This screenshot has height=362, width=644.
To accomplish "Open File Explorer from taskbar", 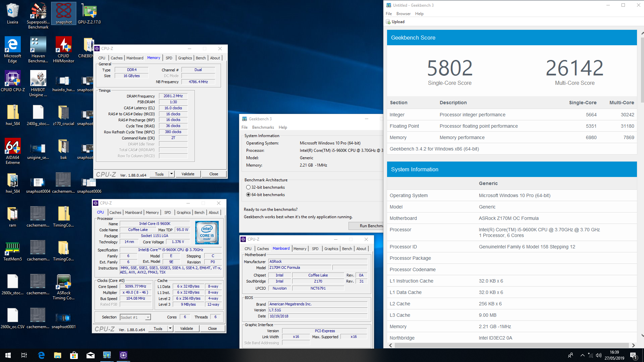I will (x=58, y=355).
